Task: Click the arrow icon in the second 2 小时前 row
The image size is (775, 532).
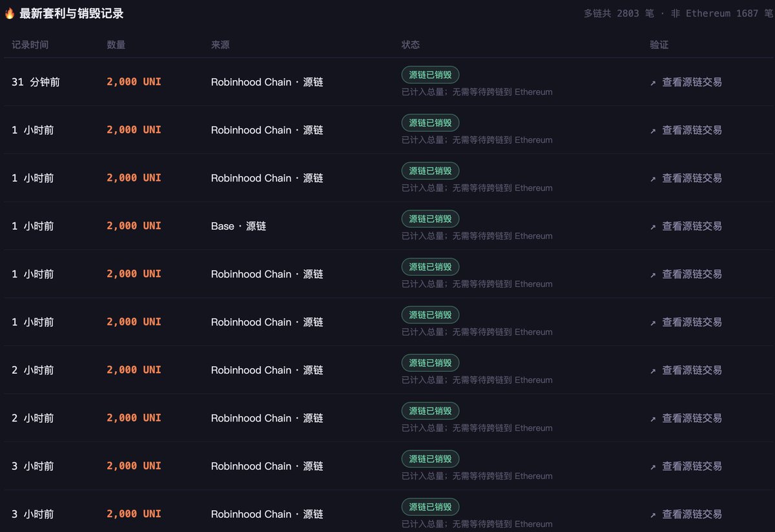Action: (x=653, y=419)
